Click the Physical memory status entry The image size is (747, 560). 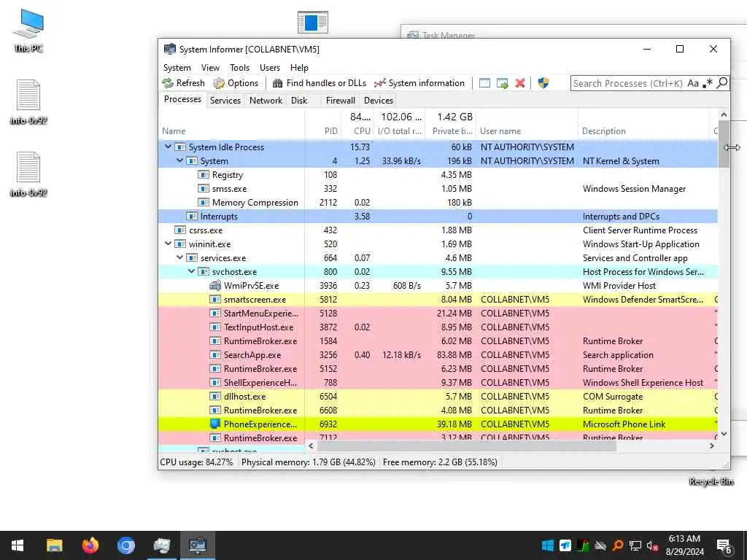[309, 462]
